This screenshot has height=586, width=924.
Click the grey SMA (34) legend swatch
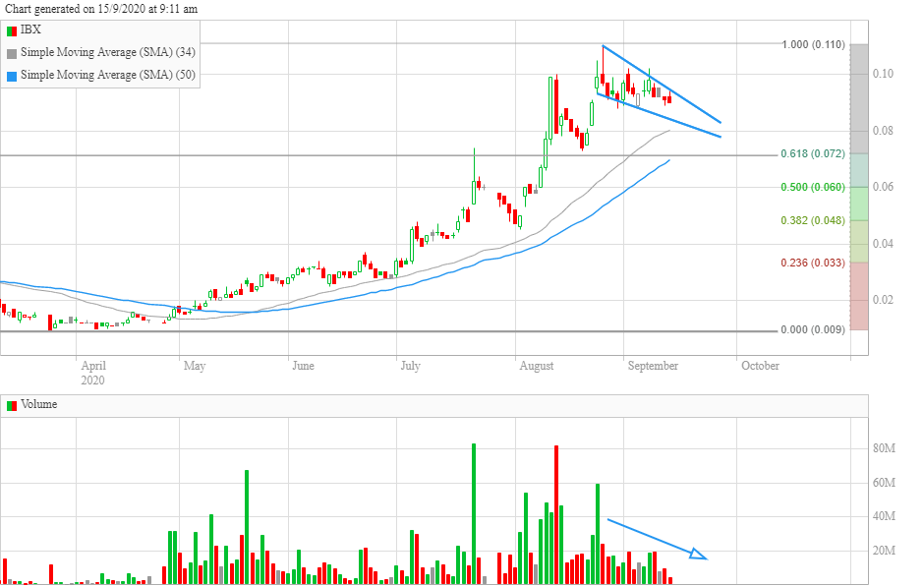12,54
